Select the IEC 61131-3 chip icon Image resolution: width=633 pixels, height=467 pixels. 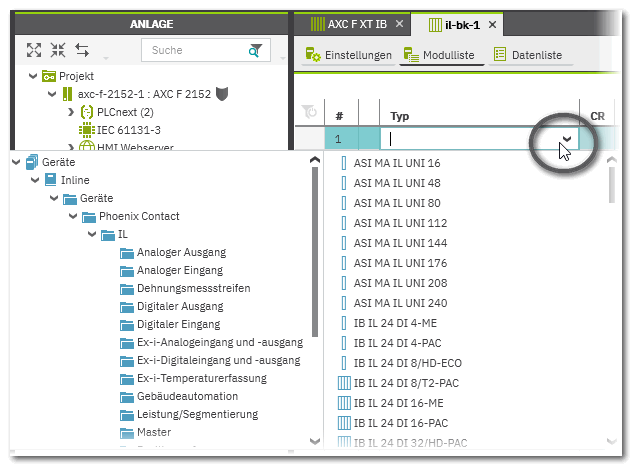(87, 130)
